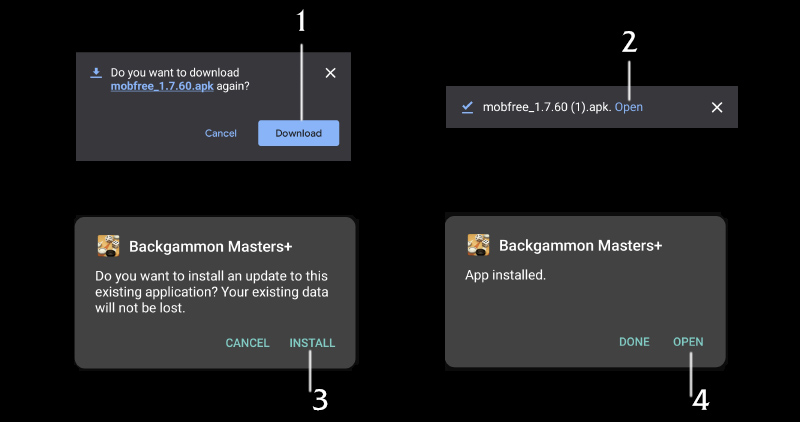This screenshot has width=800, height=422.
Task: Dismiss the download complete notification bar
Action: pos(717,107)
